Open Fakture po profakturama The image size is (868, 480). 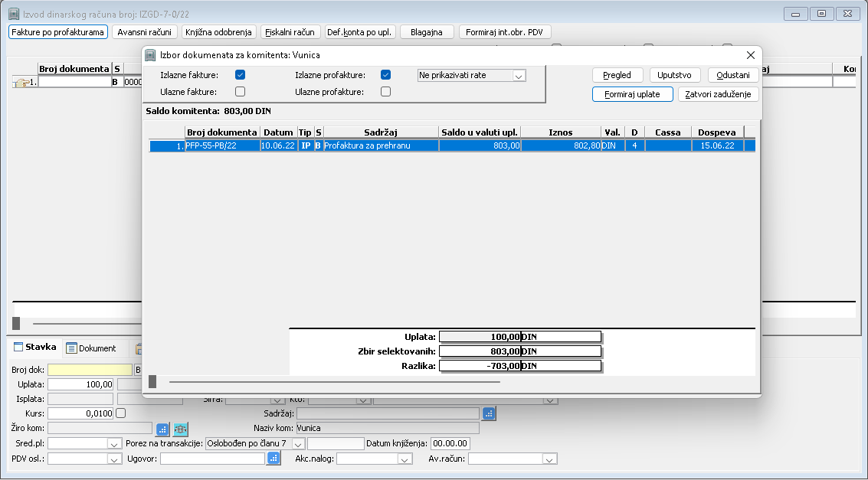coord(57,32)
